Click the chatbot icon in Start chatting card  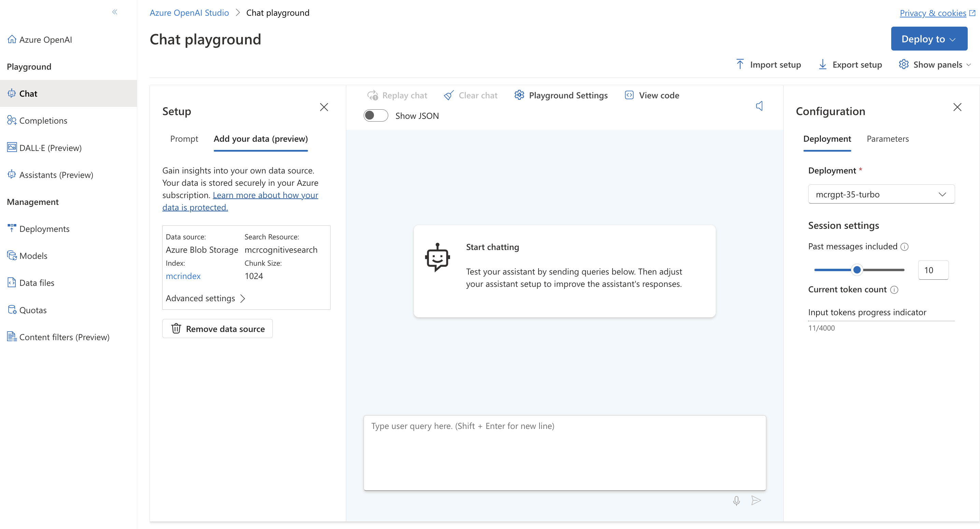[437, 257]
